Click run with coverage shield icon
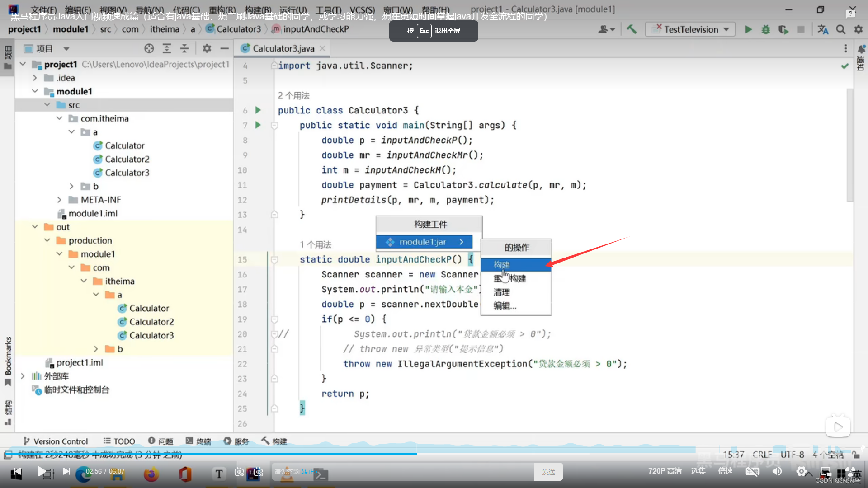The height and width of the screenshot is (488, 868). click(783, 29)
